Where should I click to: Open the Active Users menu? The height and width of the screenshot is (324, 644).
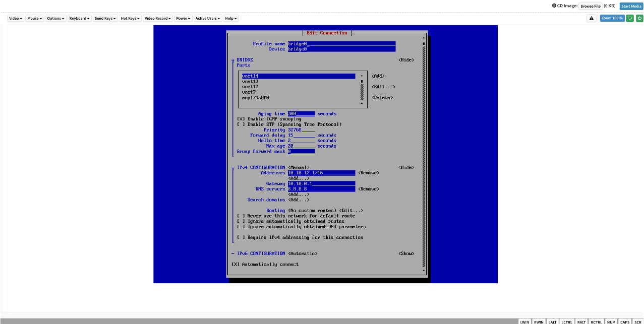click(207, 18)
